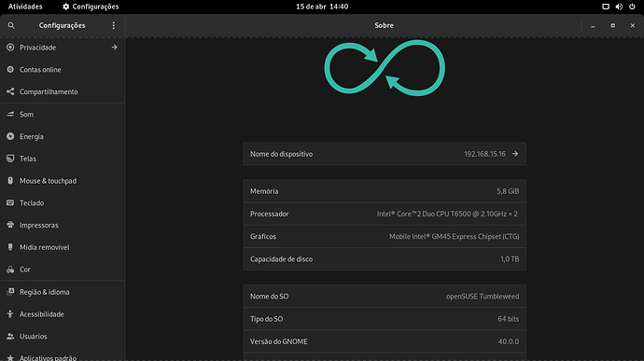Click Nome do dispositivo label

[x=281, y=154]
